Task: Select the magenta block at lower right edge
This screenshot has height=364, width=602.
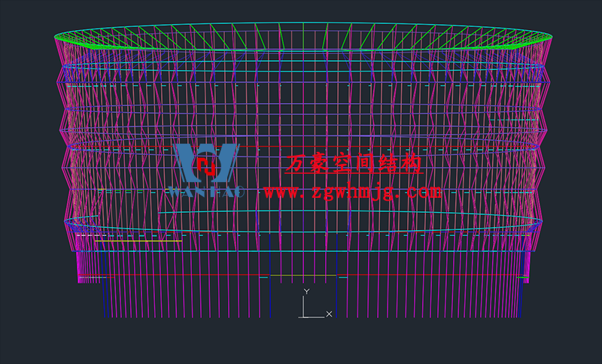Action: (x=526, y=267)
